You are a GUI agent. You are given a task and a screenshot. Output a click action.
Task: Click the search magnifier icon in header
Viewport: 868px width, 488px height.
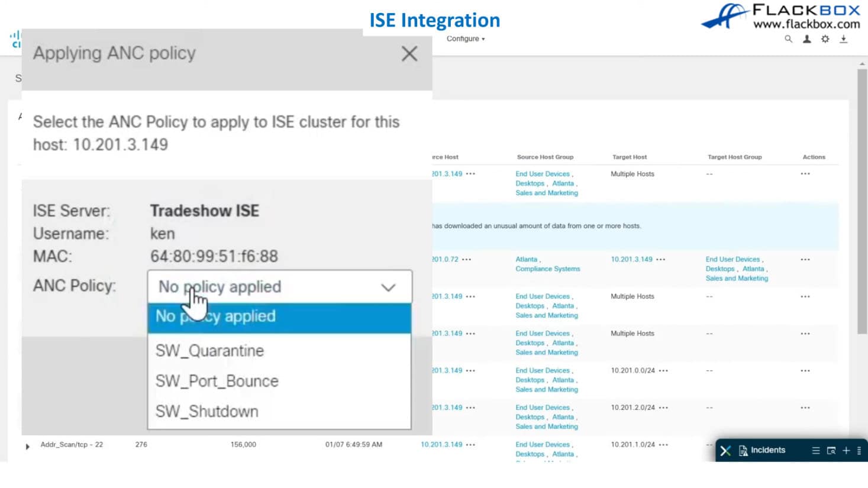click(788, 39)
